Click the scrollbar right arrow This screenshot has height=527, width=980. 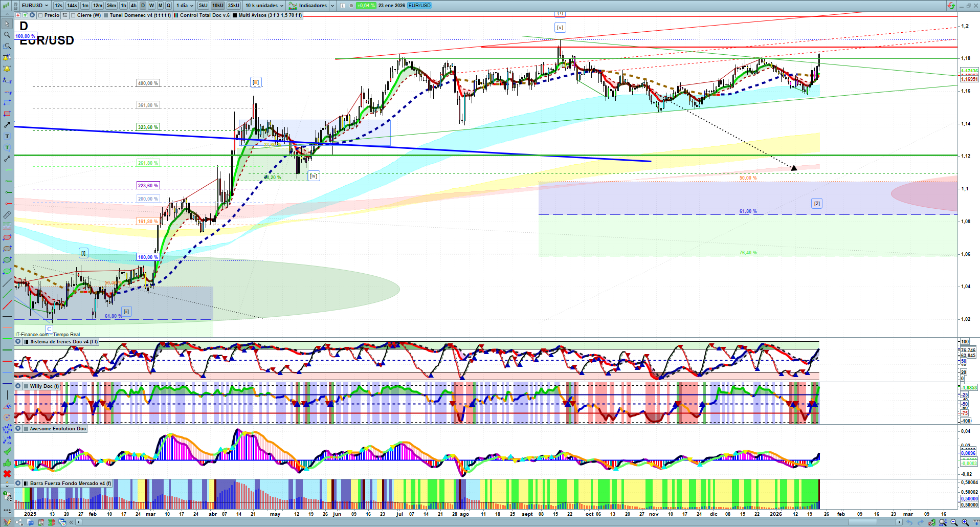[x=900, y=522]
